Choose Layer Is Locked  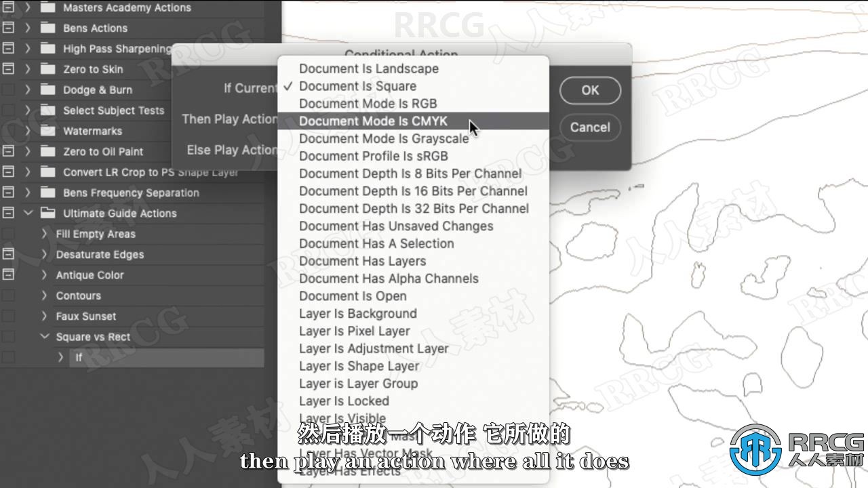point(413,401)
